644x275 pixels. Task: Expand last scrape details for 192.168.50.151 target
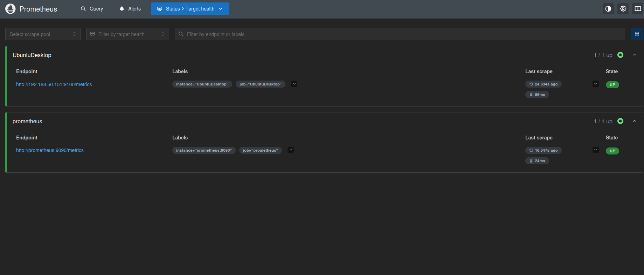point(596,84)
